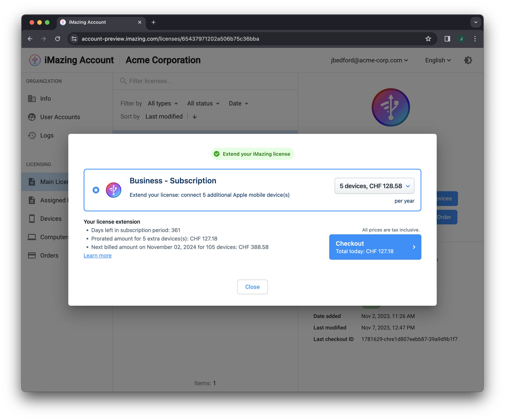Click the User Accounts icon
This screenshot has height=420, width=505.
pyautogui.click(x=32, y=117)
